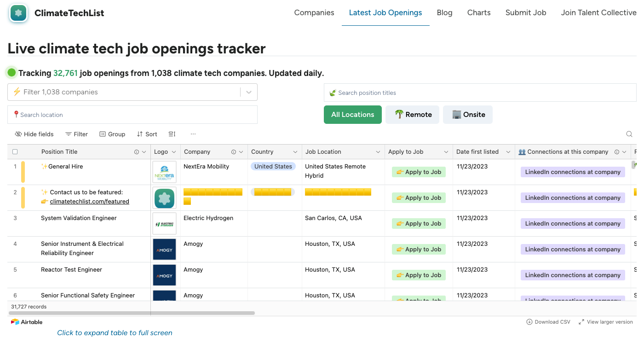Select the Remote location filter
This screenshot has height=337, width=644.
pyautogui.click(x=413, y=115)
